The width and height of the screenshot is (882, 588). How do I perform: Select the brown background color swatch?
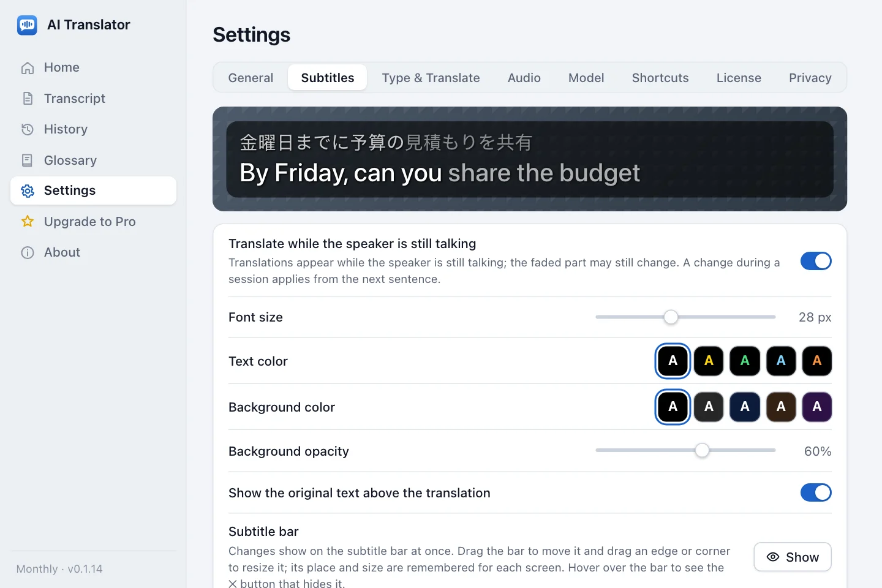click(x=781, y=407)
